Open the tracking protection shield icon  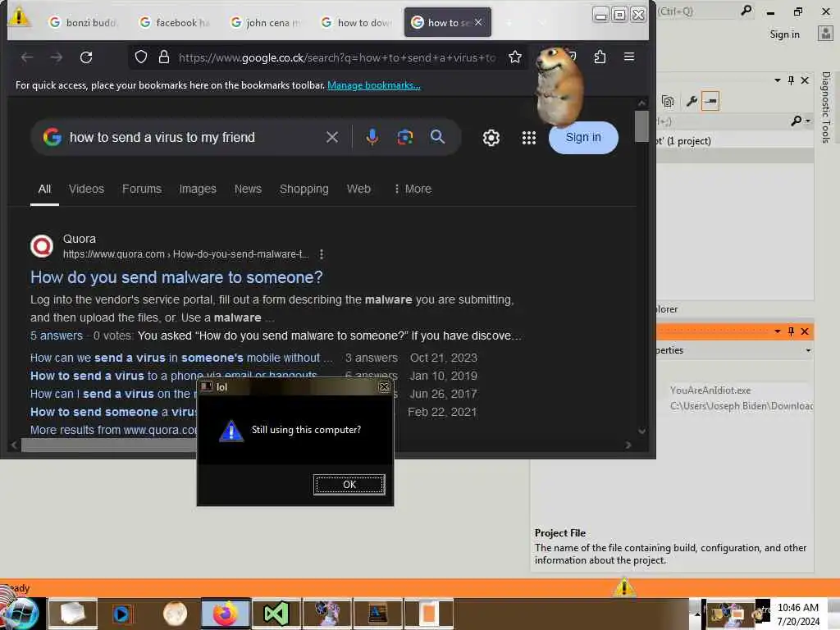click(141, 57)
